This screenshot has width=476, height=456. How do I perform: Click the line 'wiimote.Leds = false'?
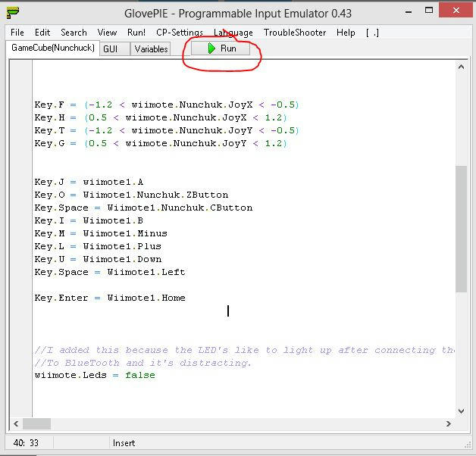95,376
